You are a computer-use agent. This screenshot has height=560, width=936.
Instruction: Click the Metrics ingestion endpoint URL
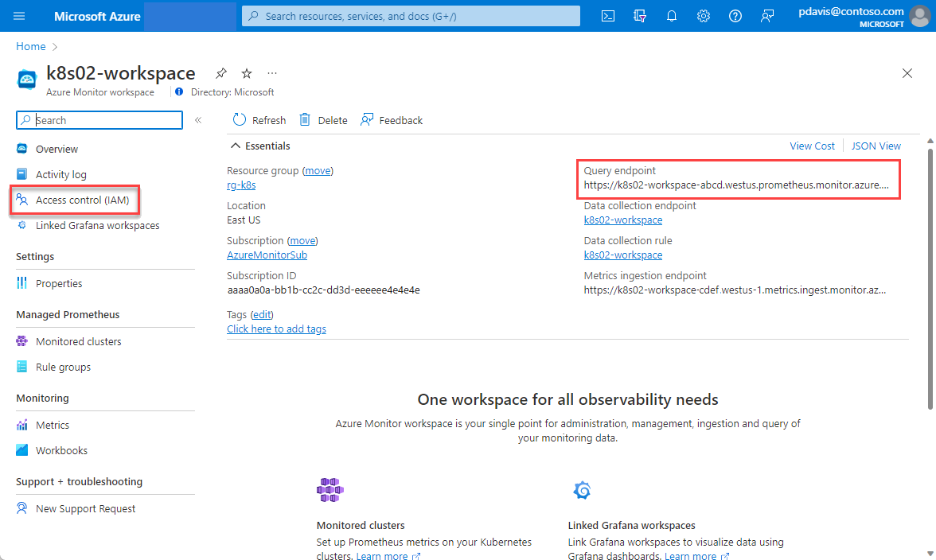tap(735, 290)
